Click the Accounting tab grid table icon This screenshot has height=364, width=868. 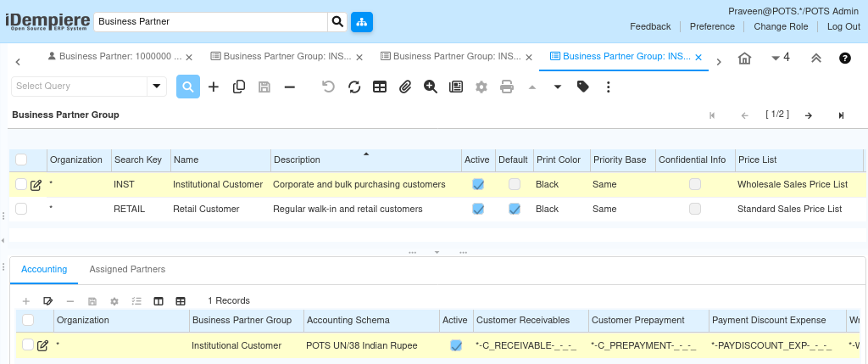click(181, 301)
